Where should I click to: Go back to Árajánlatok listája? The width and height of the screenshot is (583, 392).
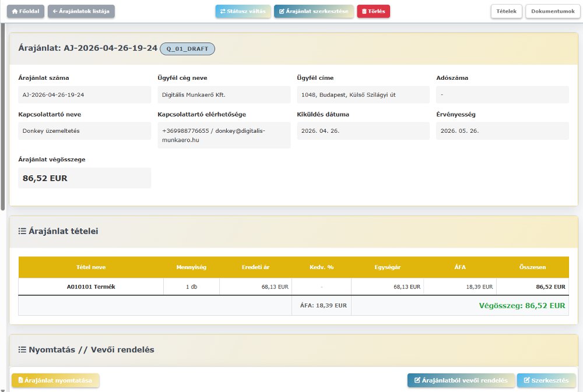(x=81, y=11)
